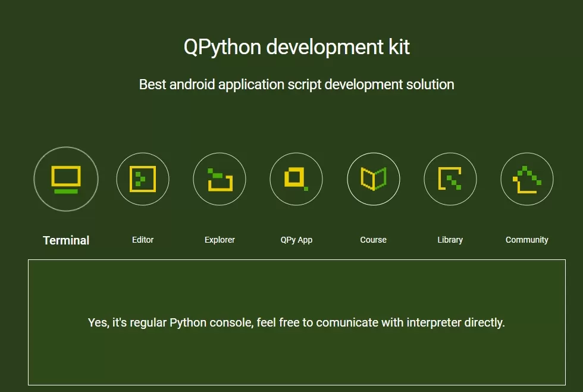This screenshot has height=392, width=583.
Task: Click the Terminal label
Action: click(x=66, y=240)
